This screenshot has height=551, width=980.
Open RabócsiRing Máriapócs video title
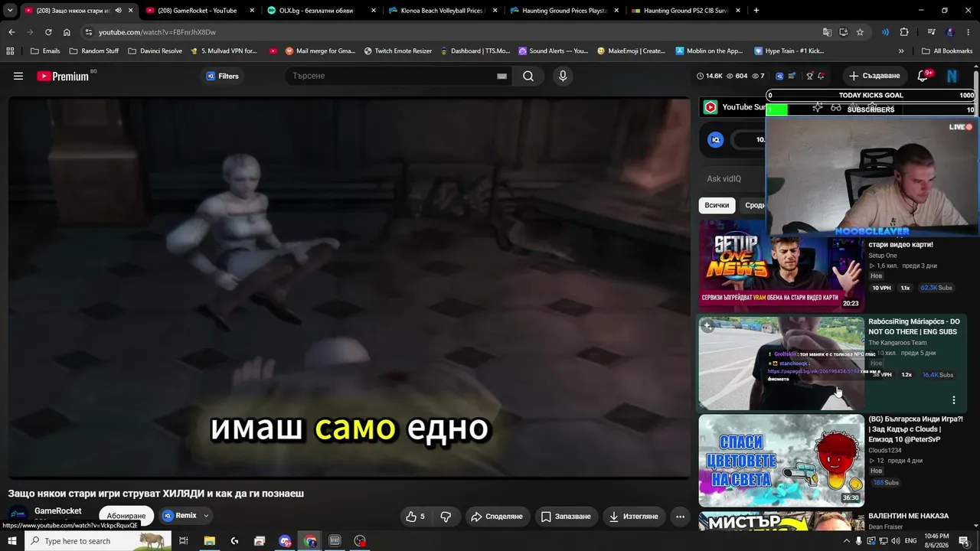click(x=913, y=327)
